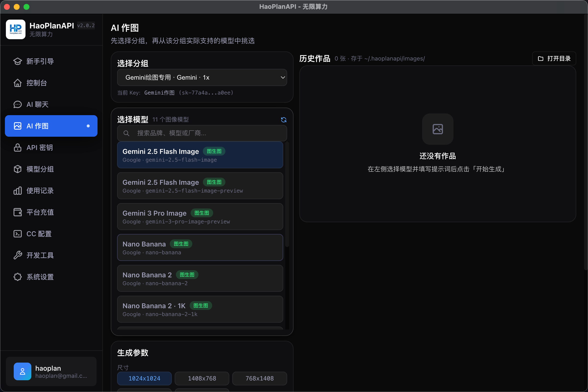Click the 控制台 home icon
The image size is (588, 392).
coord(17,83)
